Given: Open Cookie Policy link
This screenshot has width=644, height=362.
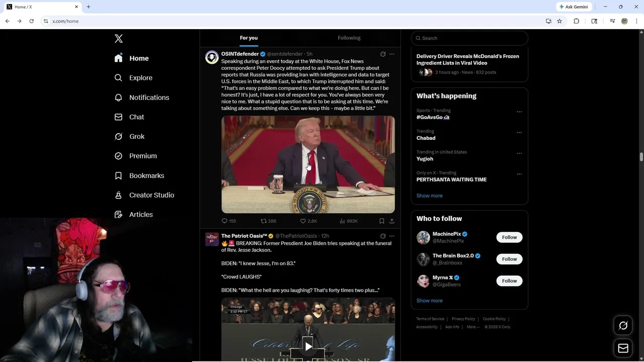Looking at the screenshot, I should click(494, 319).
